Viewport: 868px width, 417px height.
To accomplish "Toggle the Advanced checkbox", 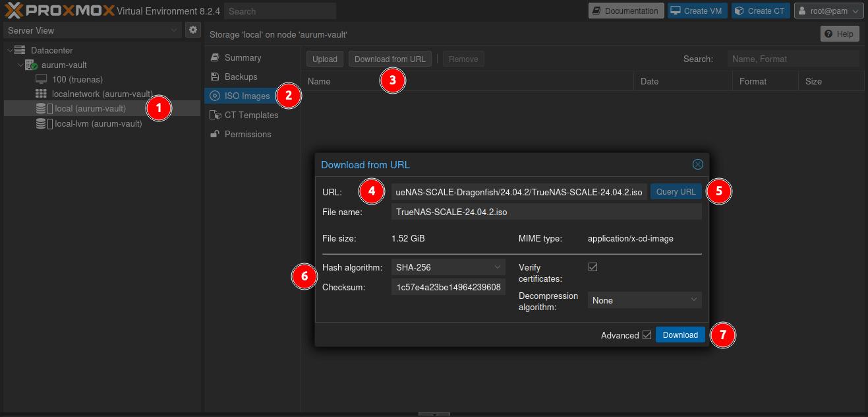I will tap(647, 335).
